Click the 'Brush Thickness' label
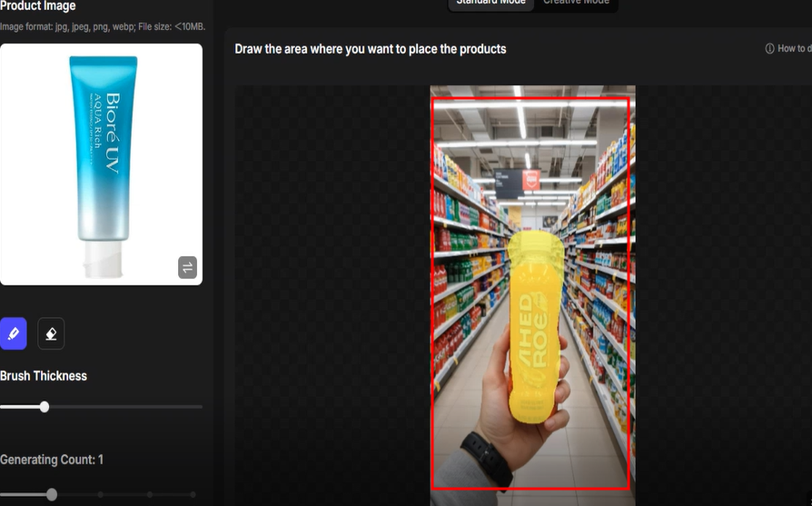Image resolution: width=812 pixels, height=506 pixels. coord(44,376)
